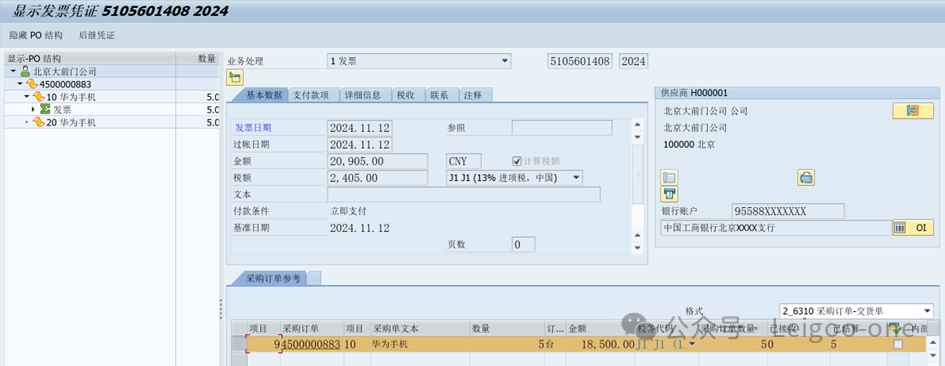Click the 发票 sum icon in PO tree

[45, 110]
